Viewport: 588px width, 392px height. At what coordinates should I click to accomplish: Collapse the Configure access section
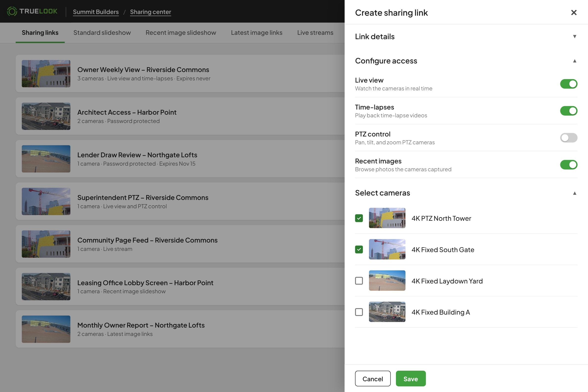pyautogui.click(x=466, y=61)
